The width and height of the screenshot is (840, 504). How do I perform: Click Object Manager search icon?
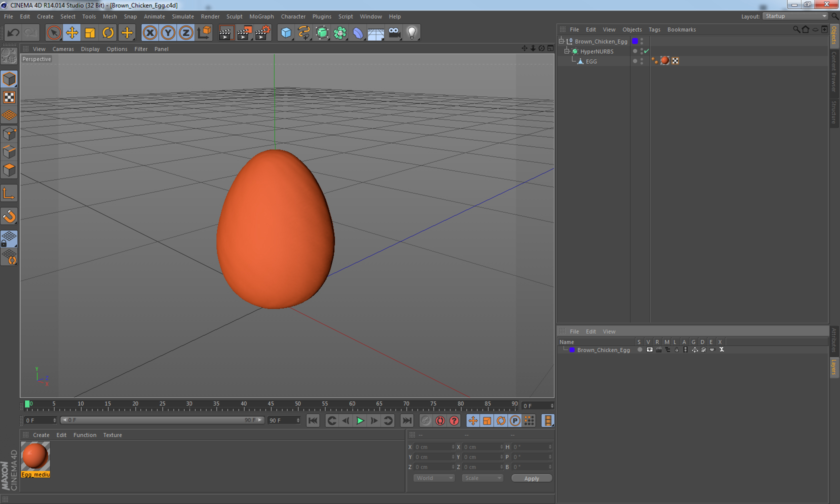[x=796, y=29]
